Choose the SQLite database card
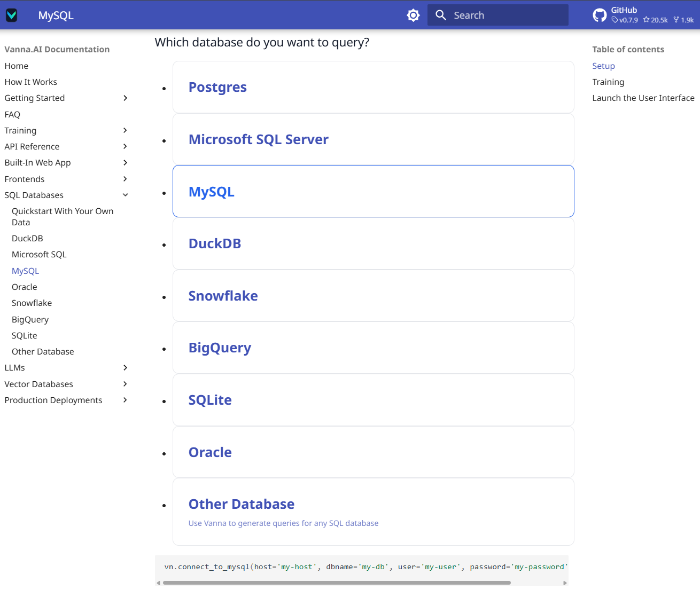Screen dimensions: 700x598 [373, 400]
